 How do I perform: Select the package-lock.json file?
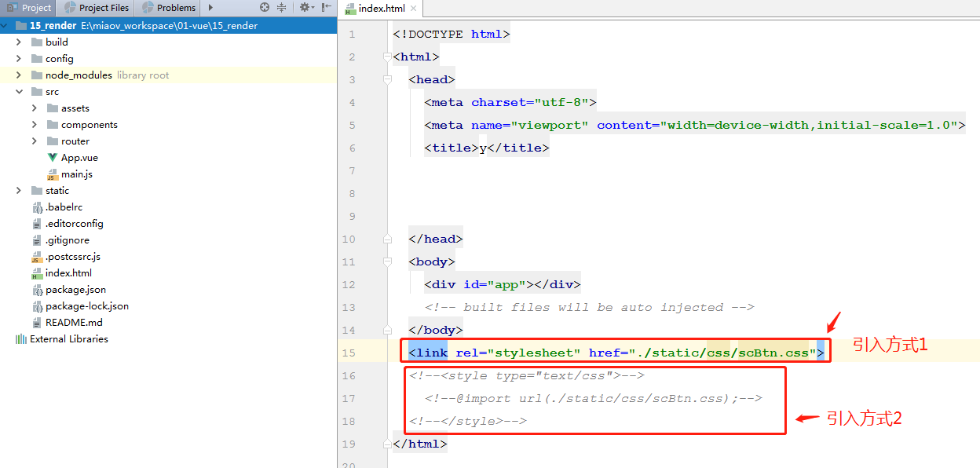(87, 305)
